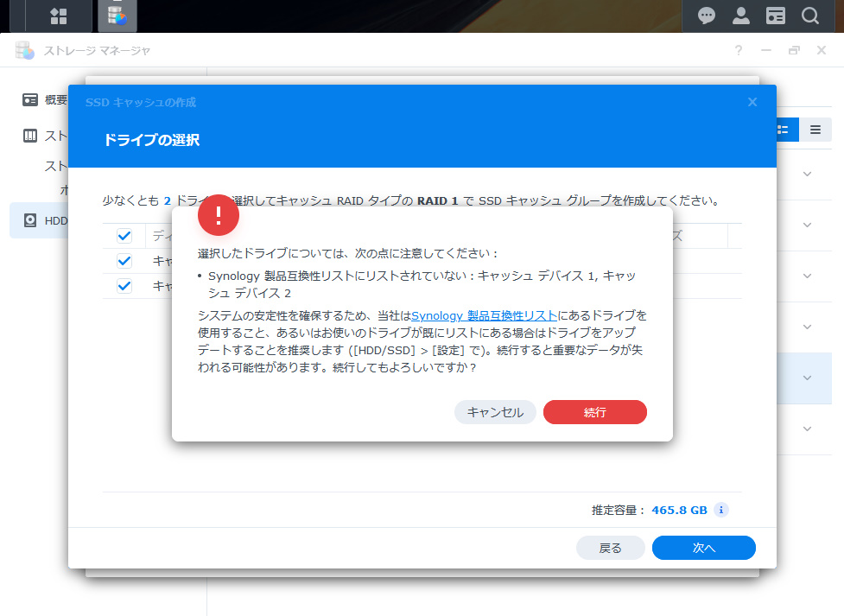Click the Storage Manager help question mark
The image size is (844, 616).
(739, 51)
